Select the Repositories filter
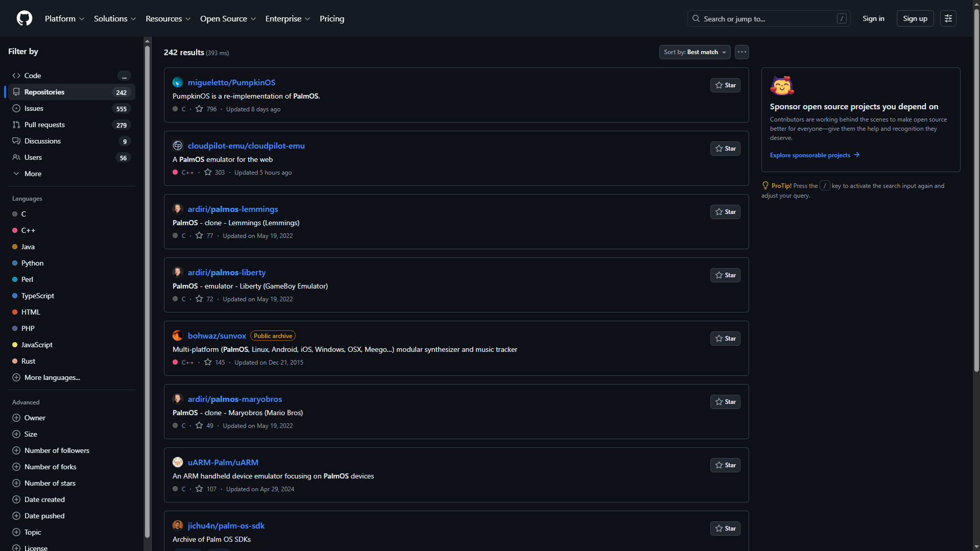Viewport: 980px width, 551px height. click(71, 92)
